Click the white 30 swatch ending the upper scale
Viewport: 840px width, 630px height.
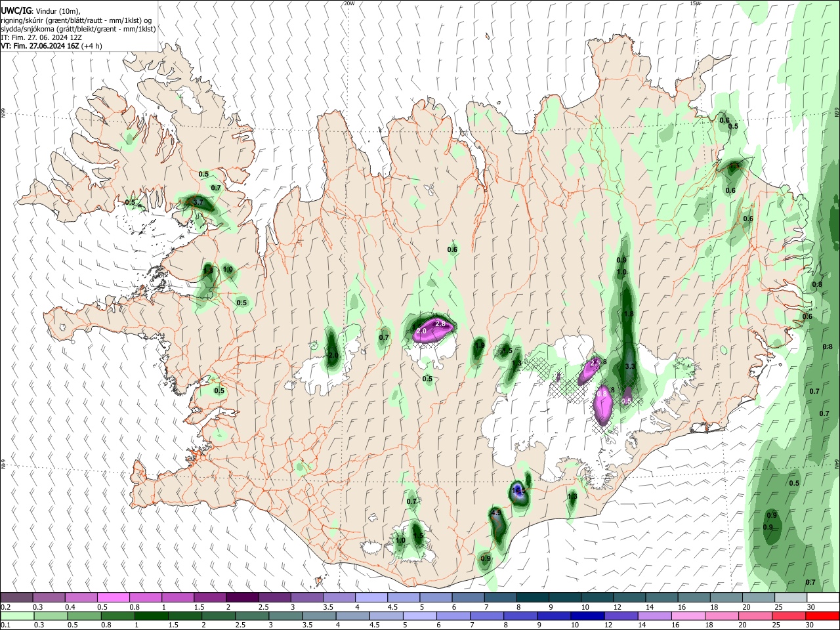point(823,597)
